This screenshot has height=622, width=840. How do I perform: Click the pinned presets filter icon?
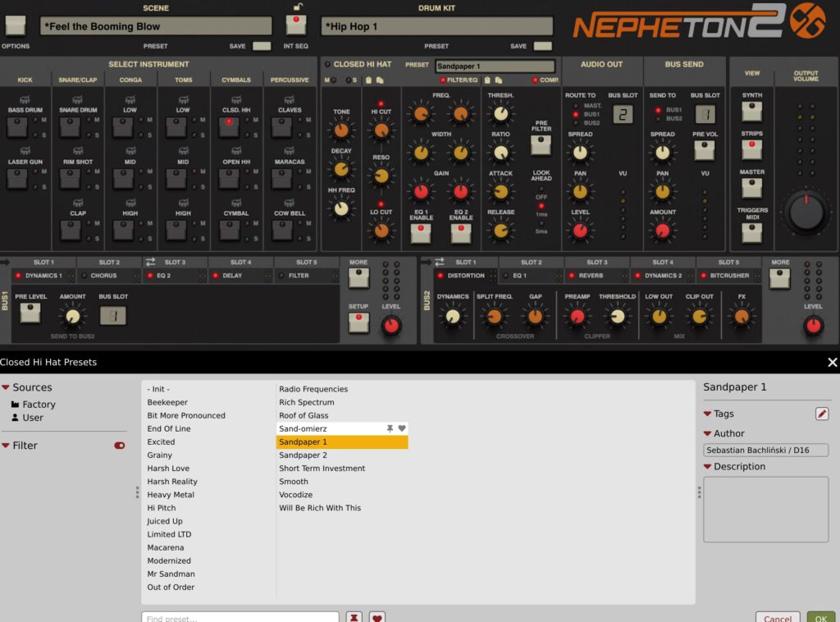coord(354,617)
